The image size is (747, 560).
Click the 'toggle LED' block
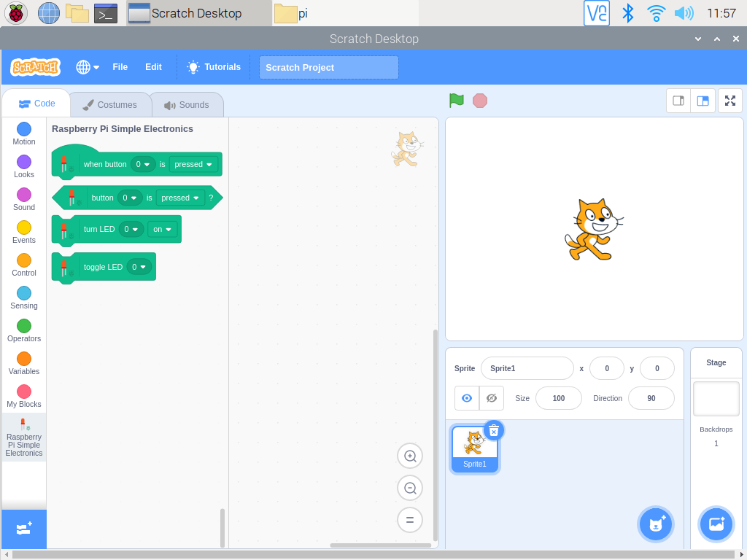tap(103, 267)
